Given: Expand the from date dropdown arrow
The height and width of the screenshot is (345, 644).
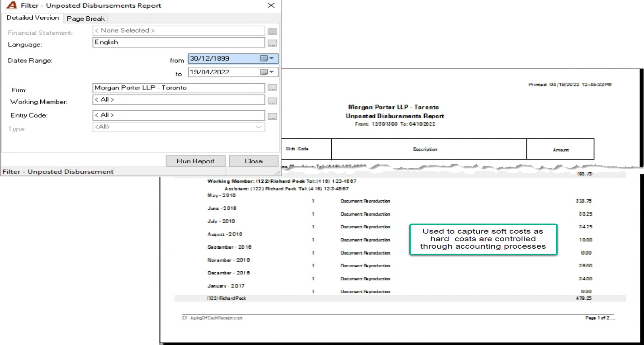Looking at the screenshot, I should pos(272,59).
